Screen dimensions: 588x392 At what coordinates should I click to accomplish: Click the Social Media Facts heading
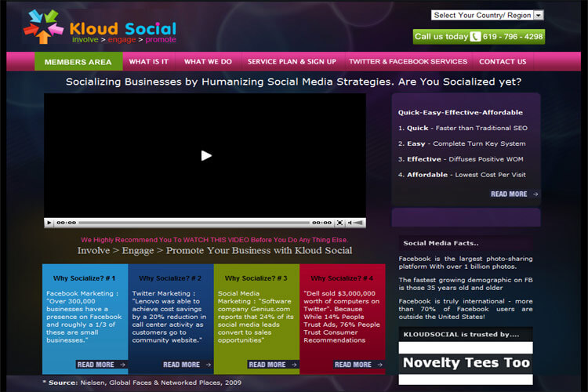point(441,243)
